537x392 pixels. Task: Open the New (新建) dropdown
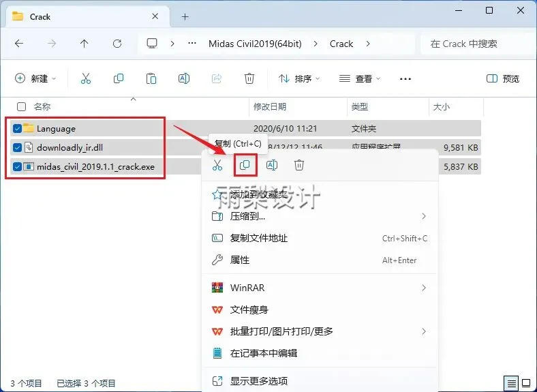35,79
